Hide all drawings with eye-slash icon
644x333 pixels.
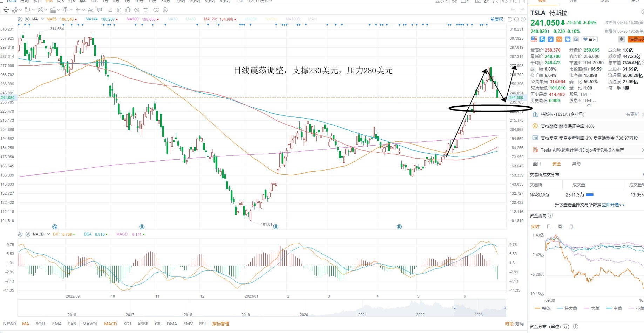click(x=137, y=10)
